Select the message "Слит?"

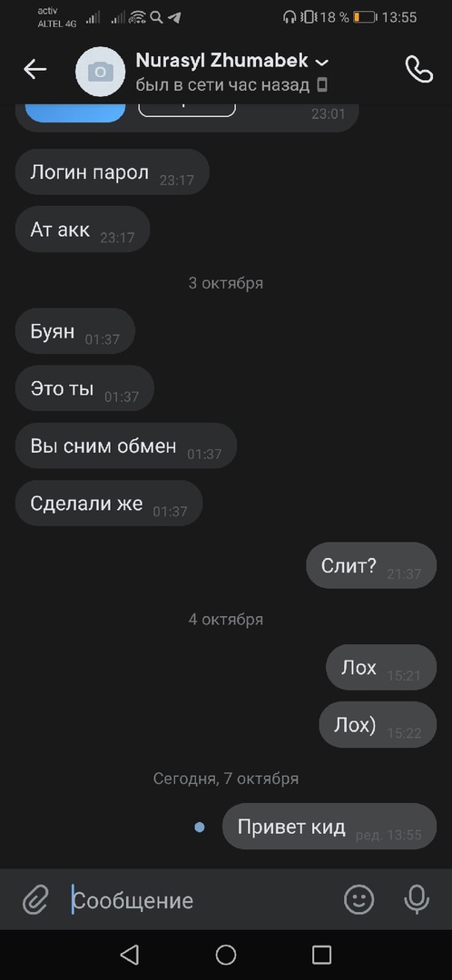pos(370,565)
